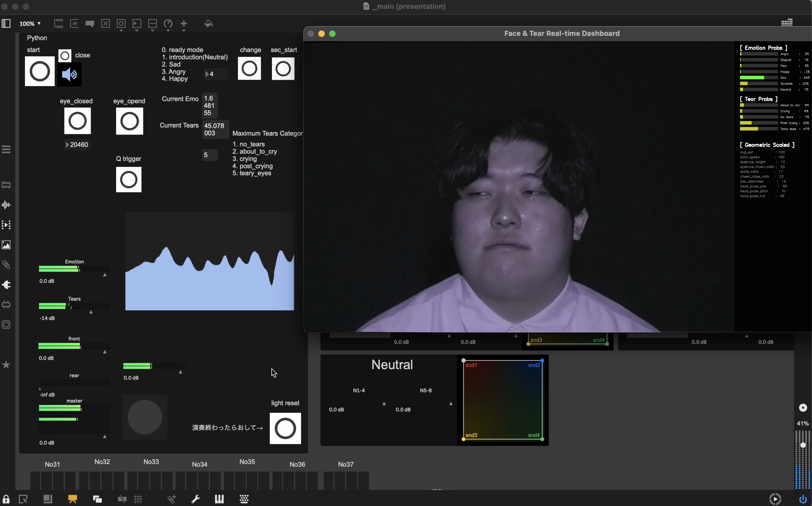Click the snd2 corner node in Neutral pad
Viewport: 812px width, 506px height.
542,361
